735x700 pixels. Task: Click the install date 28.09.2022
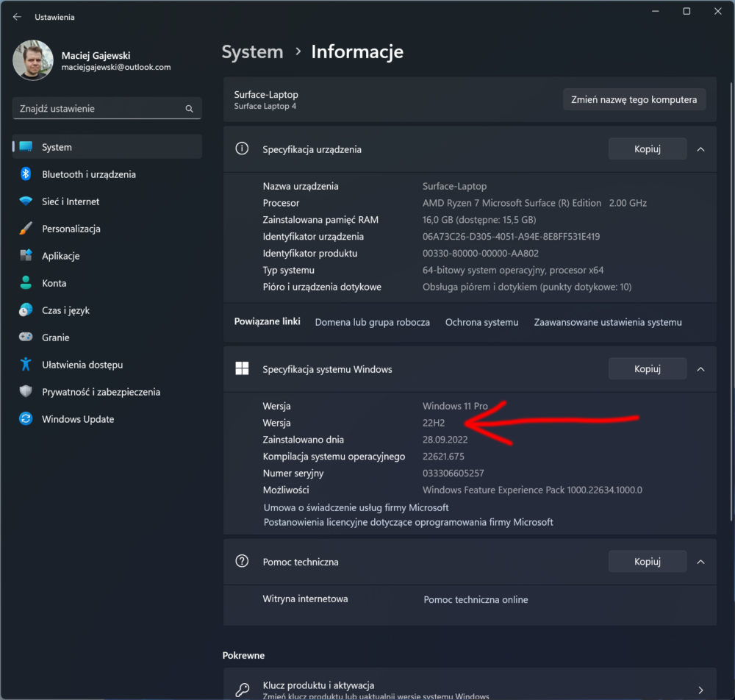445,440
